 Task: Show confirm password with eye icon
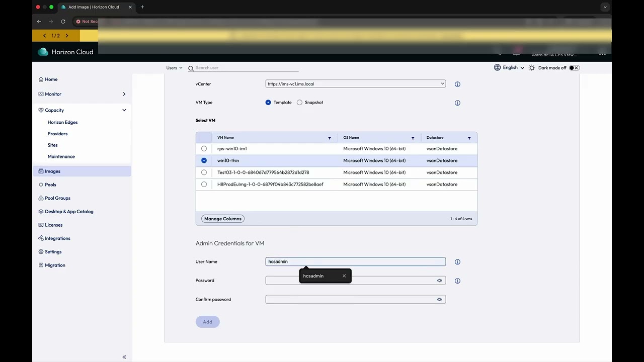click(x=439, y=299)
